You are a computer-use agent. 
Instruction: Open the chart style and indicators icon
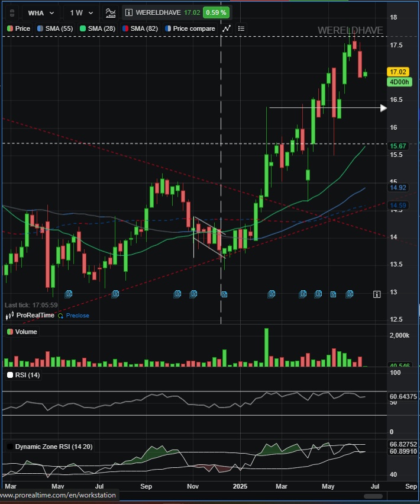(x=111, y=13)
